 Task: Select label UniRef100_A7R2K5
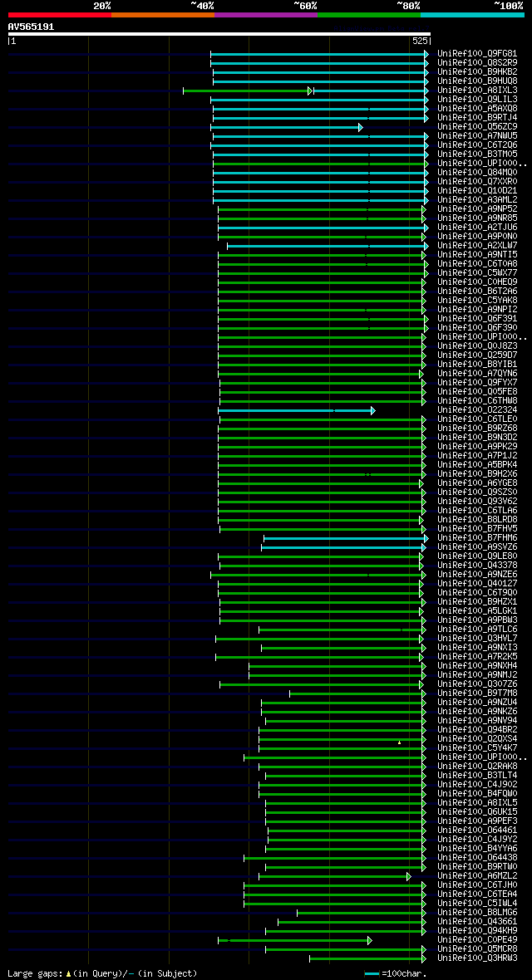click(477, 655)
